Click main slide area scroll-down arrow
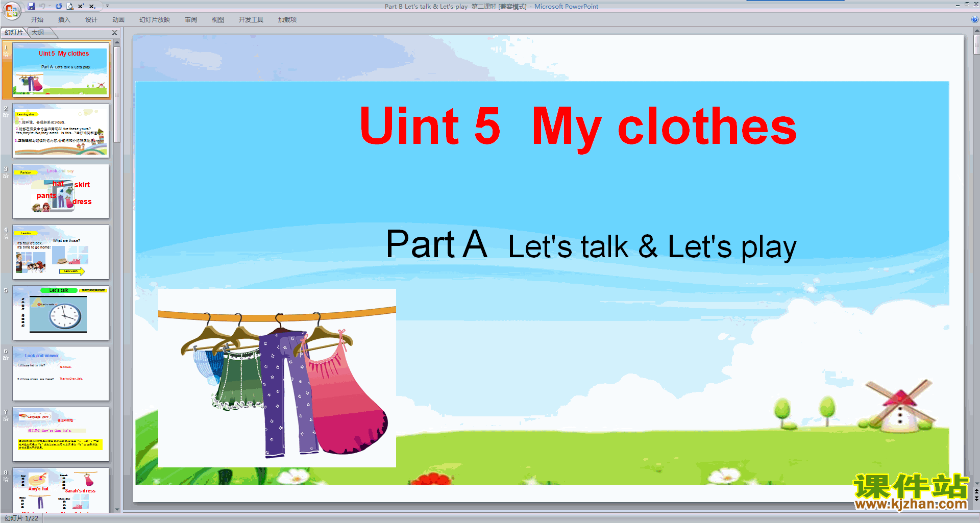 (976, 484)
